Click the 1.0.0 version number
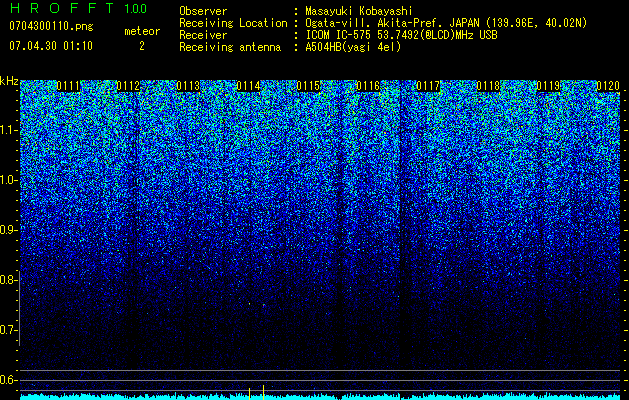This screenshot has height=400, width=629. 135,8
